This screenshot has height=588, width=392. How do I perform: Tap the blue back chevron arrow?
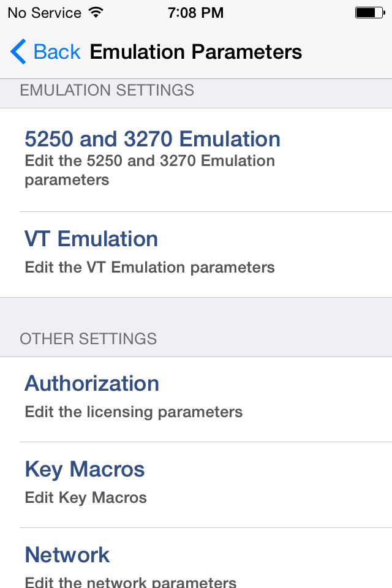point(18,52)
